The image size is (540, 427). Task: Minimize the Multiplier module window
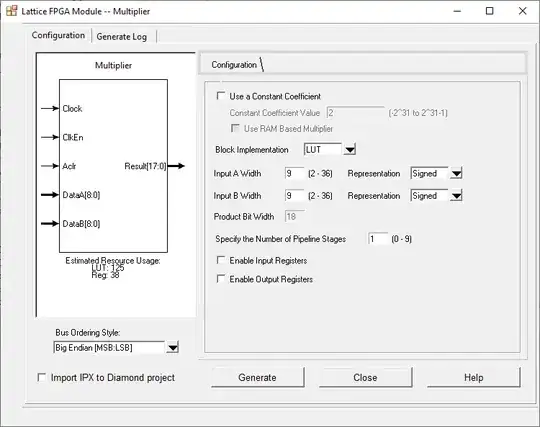[457, 11]
